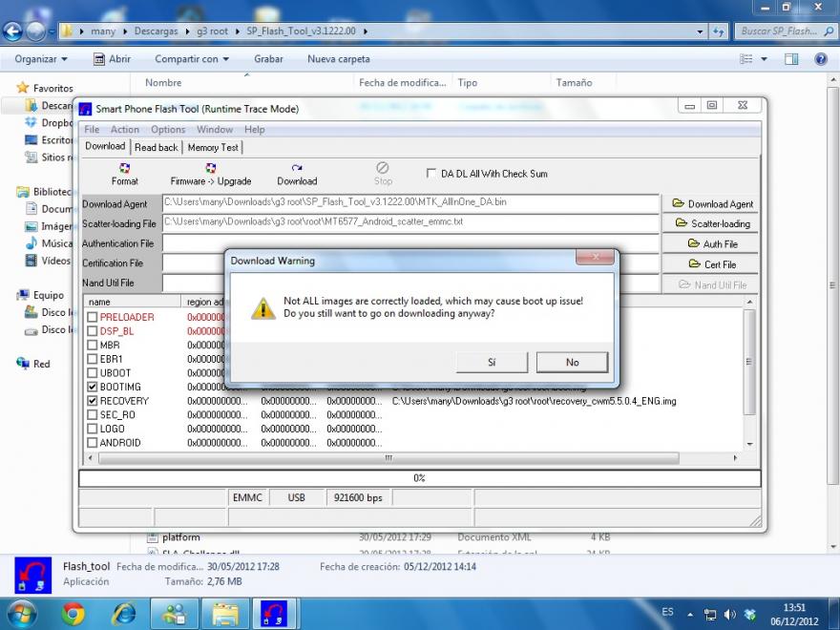Click the Scatter-loading folder button
Viewport: 840px width, 630px height.
pyautogui.click(x=711, y=223)
